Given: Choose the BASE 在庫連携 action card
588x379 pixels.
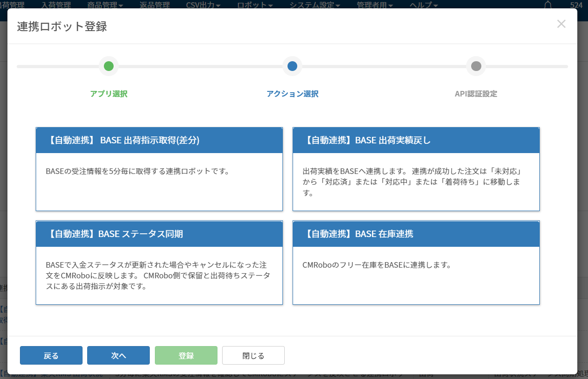Looking at the screenshot, I should [416, 263].
